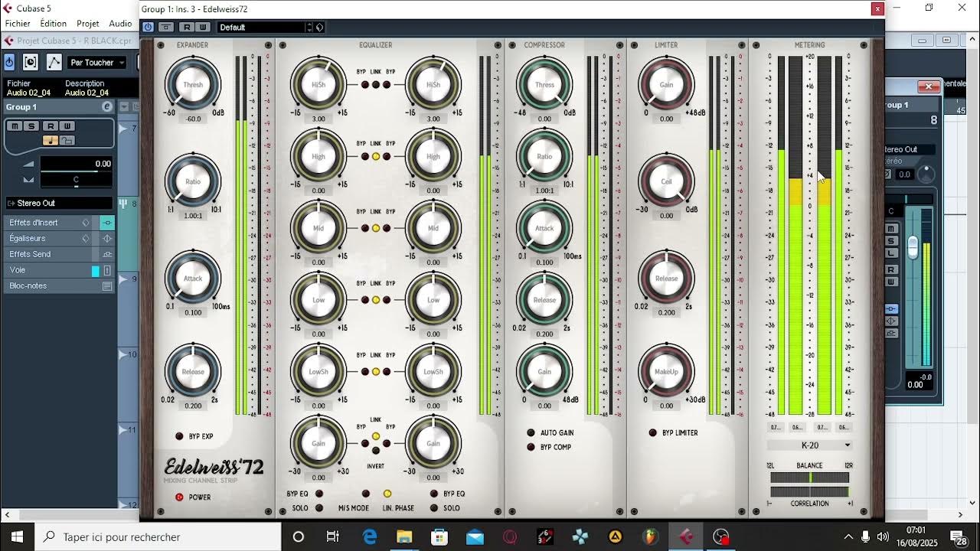The width and height of the screenshot is (980, 551).
Task: Click the inspector volume value field 0.00
Action: 76,163
